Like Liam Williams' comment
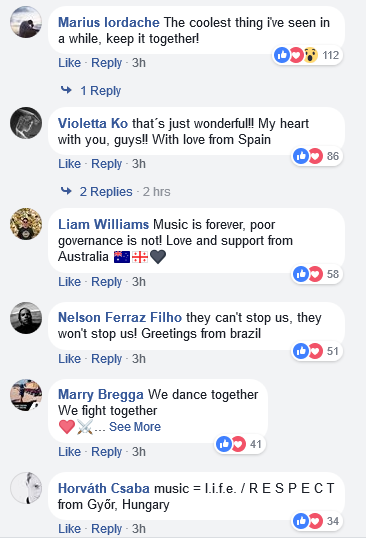366x538 pixels. (x=70, y=282)
